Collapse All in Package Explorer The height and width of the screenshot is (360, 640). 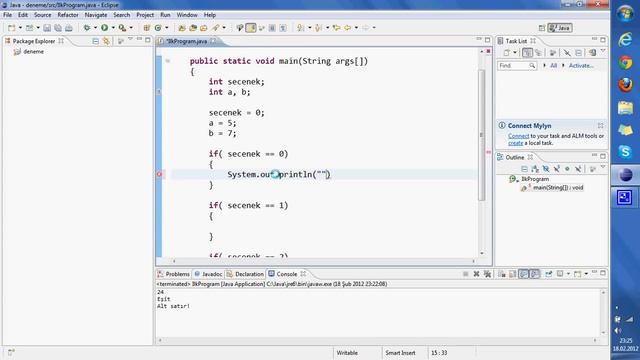(95, 41)
